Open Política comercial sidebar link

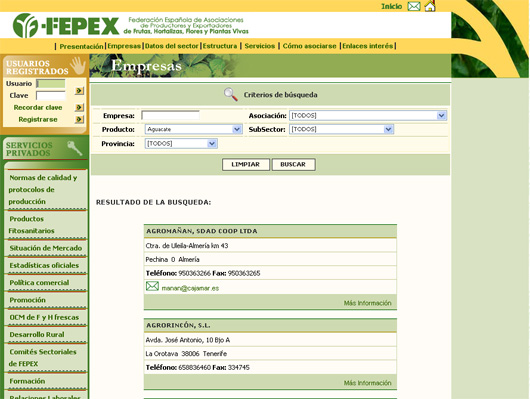click(39, 283)
